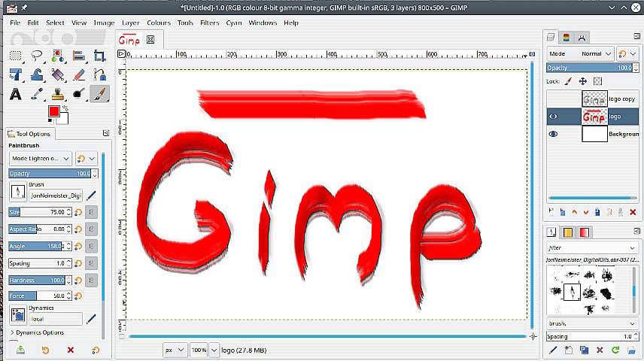Select the Paintbrush tool
This screenshot has height=361, width=644.
point(99,94)
